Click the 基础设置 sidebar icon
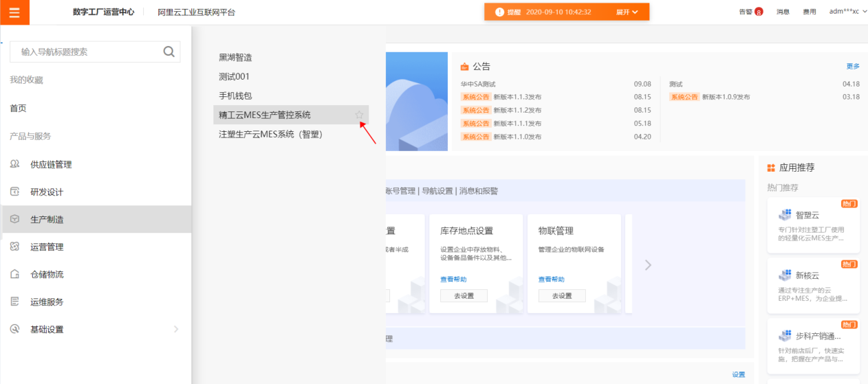The image size is (868, 384). click(15, 329)
